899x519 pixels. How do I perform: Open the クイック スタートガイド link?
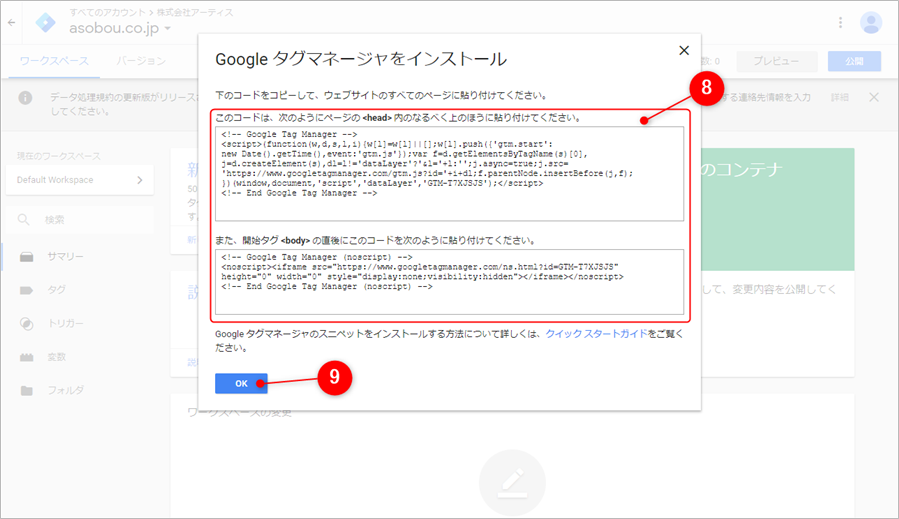coord(596,334)
